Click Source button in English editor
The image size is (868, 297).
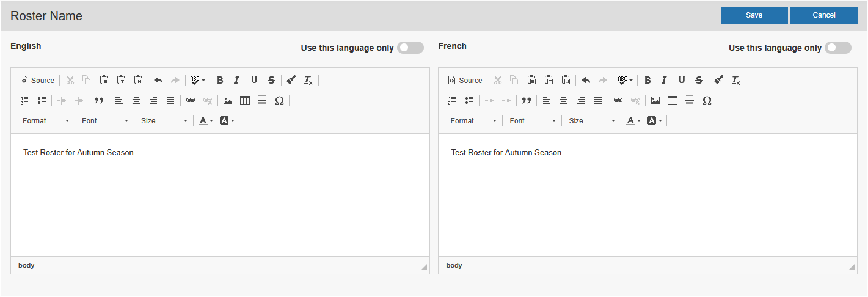tap(37, 80)
